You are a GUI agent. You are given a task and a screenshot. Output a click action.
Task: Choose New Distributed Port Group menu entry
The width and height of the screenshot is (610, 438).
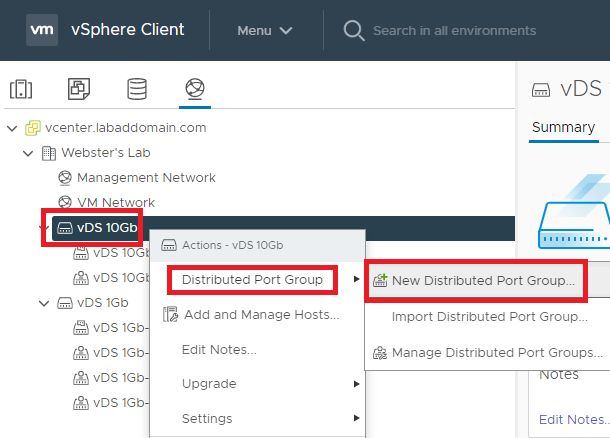(x=482, y=281)
